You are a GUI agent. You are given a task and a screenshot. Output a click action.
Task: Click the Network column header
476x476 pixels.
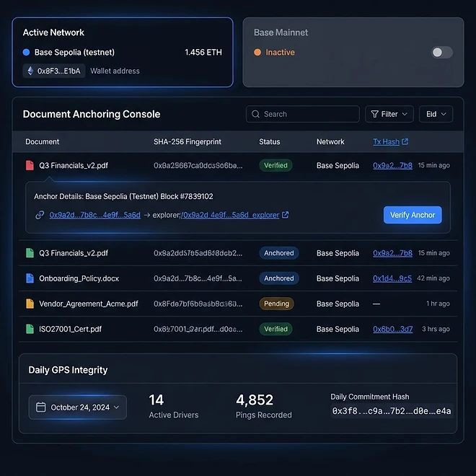330,142
